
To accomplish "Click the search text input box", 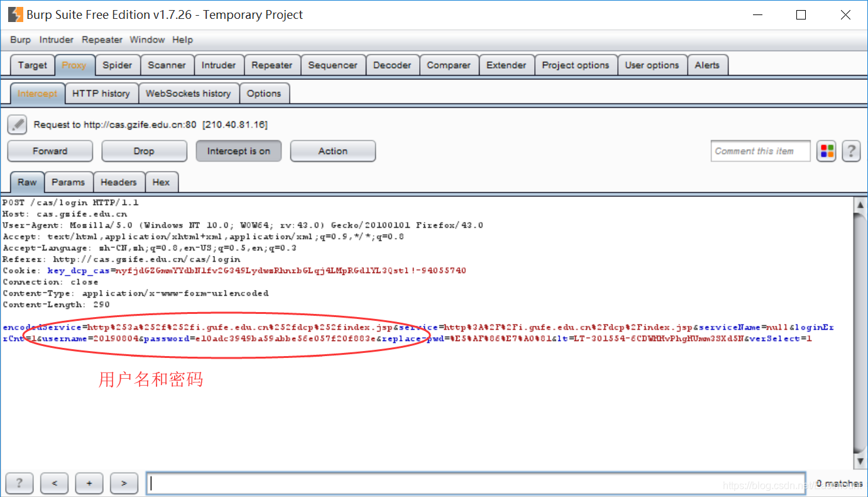I will 476,483.
